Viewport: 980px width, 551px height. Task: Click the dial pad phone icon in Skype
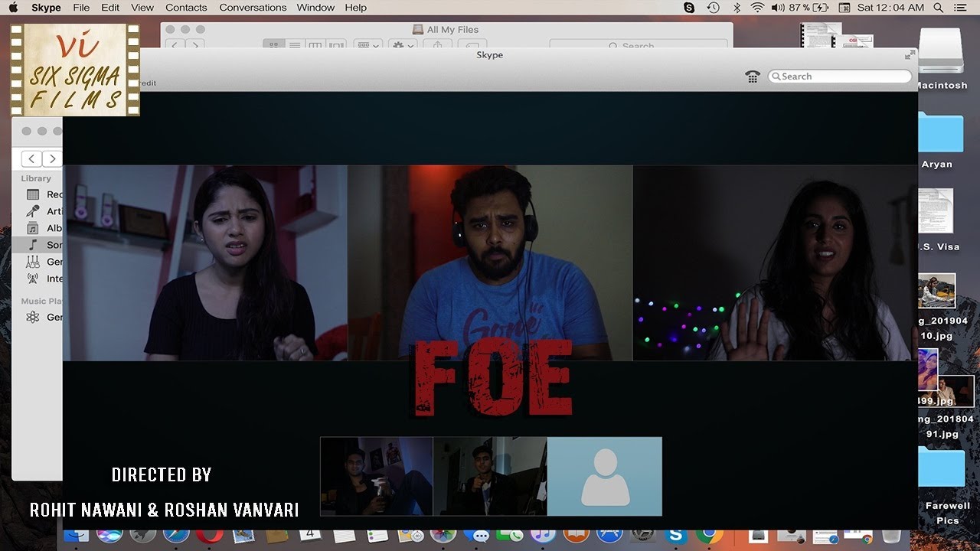pos(753,77)
